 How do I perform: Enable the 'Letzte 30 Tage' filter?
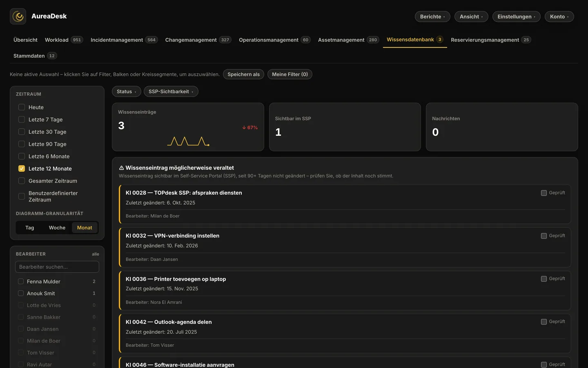[x=22, y=132]
